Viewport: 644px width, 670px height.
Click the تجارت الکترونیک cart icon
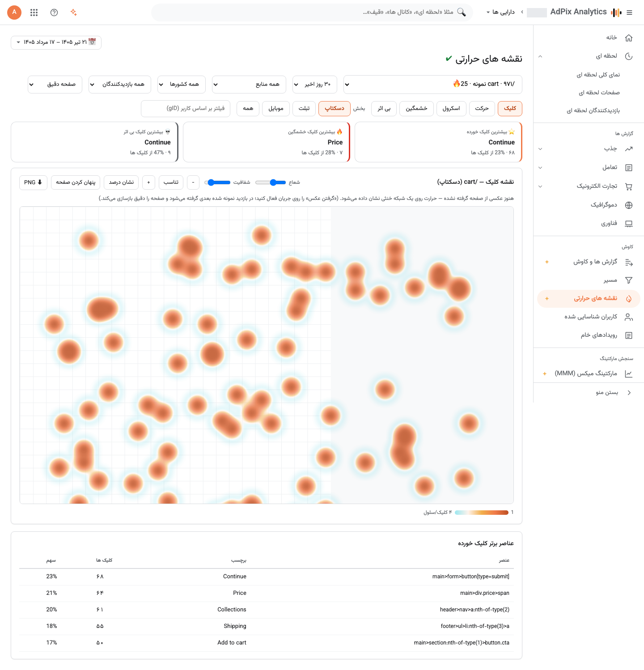tap(629, 187)
